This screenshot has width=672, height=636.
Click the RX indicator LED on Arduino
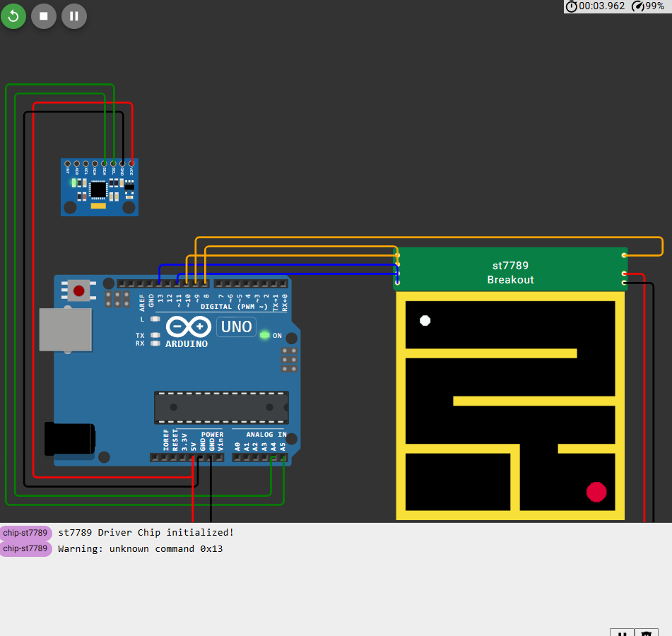point(155,343)
